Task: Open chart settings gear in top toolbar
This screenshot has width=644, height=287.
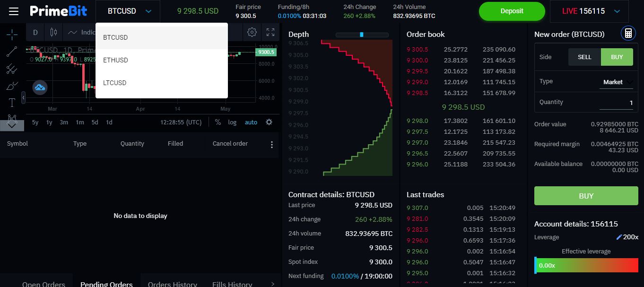Action: pos(252,32)
